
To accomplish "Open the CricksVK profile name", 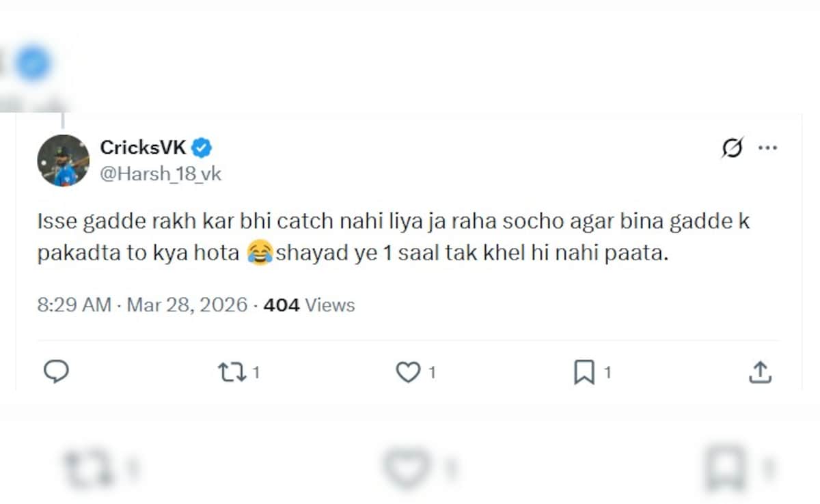I will coord(142,146).
